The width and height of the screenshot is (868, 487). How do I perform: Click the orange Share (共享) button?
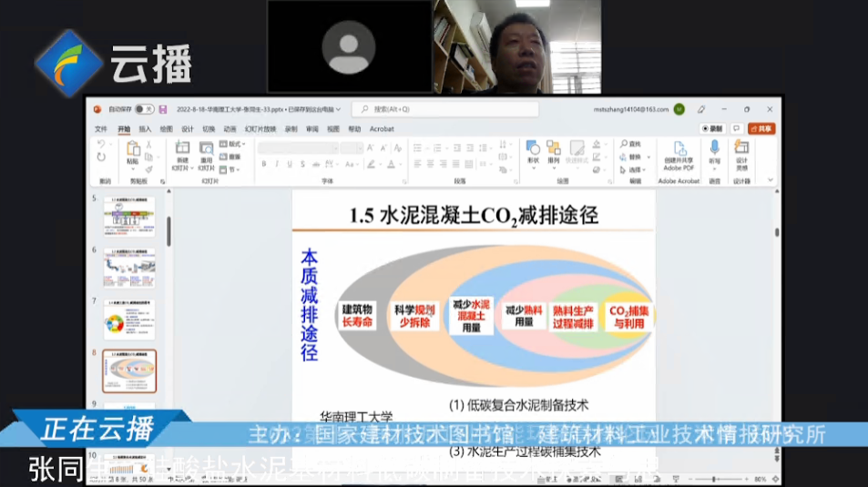click(x=761, y=128)
